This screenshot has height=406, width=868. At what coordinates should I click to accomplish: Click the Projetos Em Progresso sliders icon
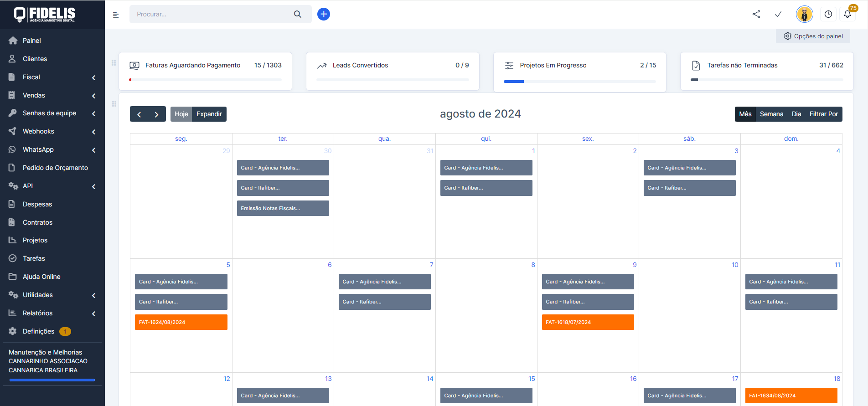pyautogui.click(x=509, y=66)
